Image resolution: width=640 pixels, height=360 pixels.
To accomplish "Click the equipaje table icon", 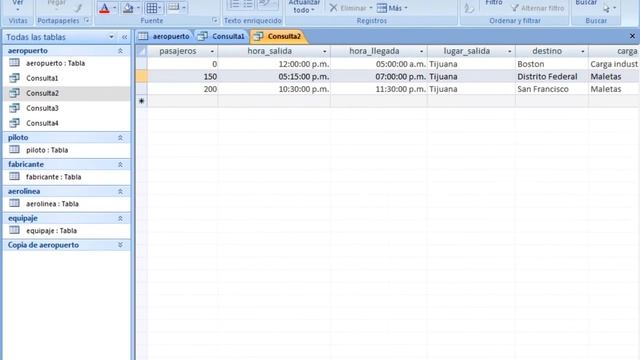I will click(14, 230).
